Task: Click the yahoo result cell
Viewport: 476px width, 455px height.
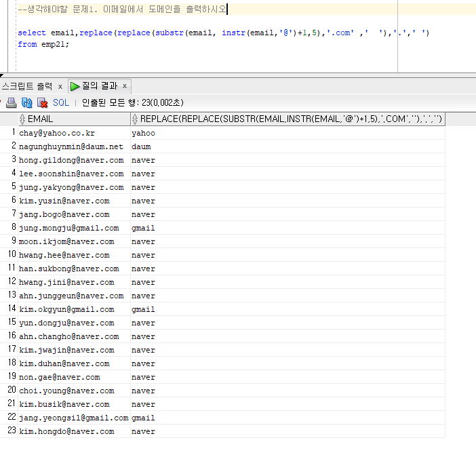Action: 143,133
